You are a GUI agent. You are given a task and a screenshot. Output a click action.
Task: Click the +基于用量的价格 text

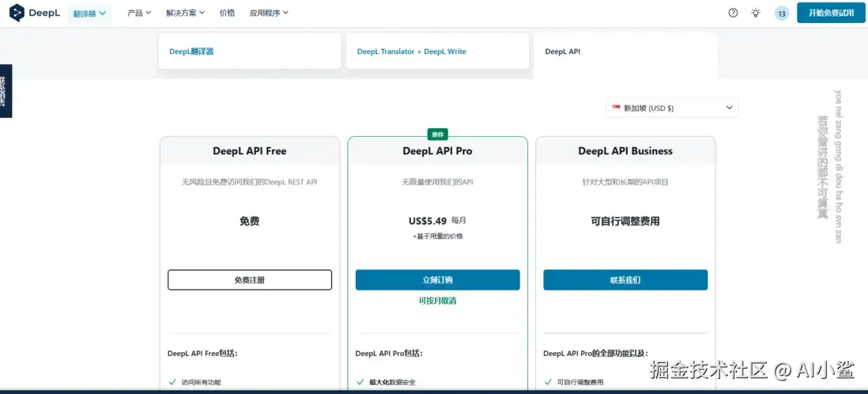(437, 236)
